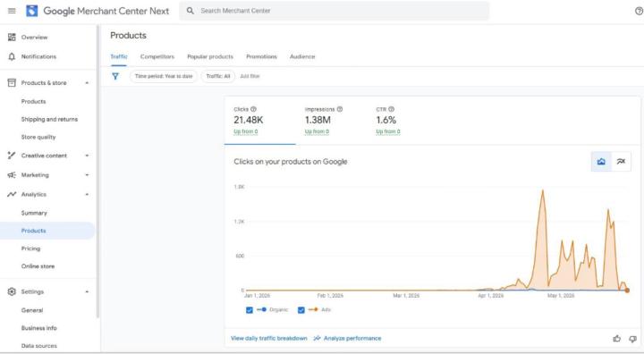
Task: Click Analyze performance link
Action: (352, 339)
